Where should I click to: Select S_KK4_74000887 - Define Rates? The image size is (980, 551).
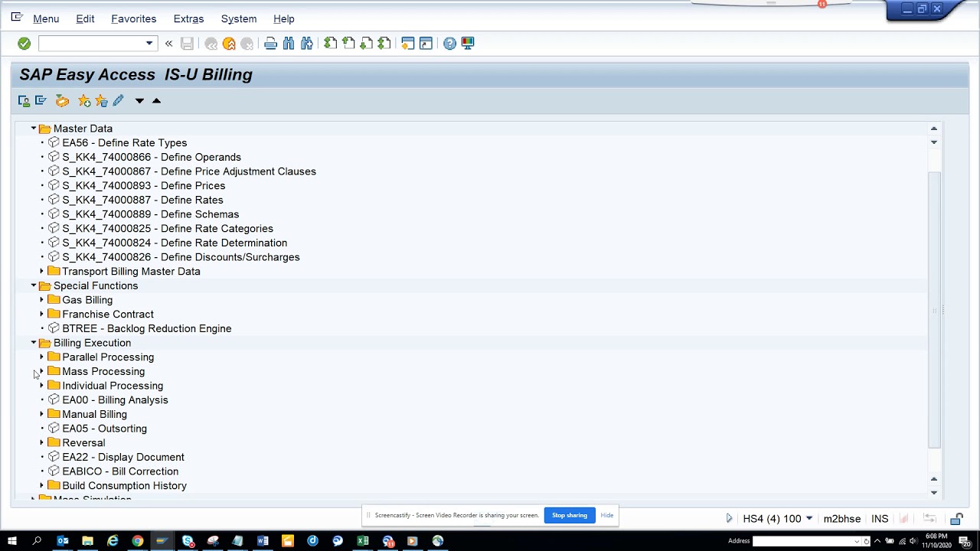click(142, 200)
